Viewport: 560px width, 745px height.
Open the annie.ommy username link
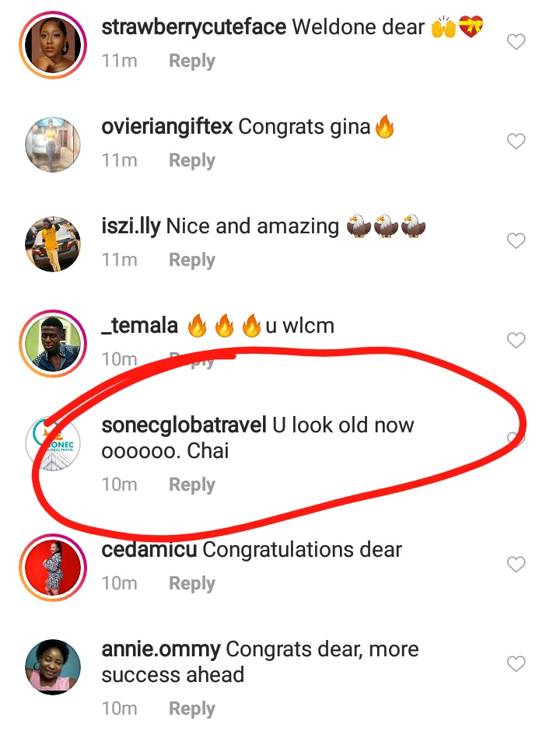(161, 649)
